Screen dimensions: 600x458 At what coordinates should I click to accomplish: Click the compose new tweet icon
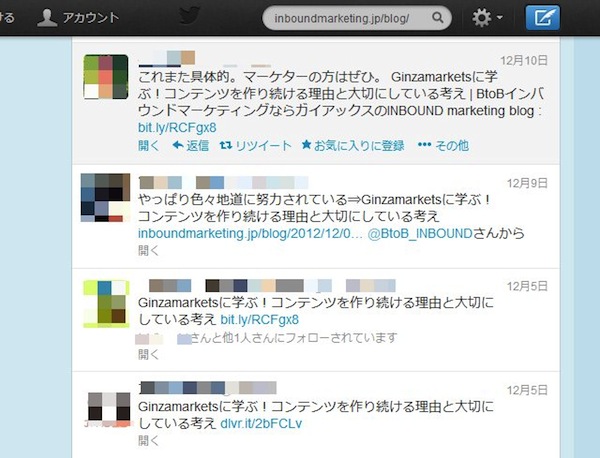(542, 18)
